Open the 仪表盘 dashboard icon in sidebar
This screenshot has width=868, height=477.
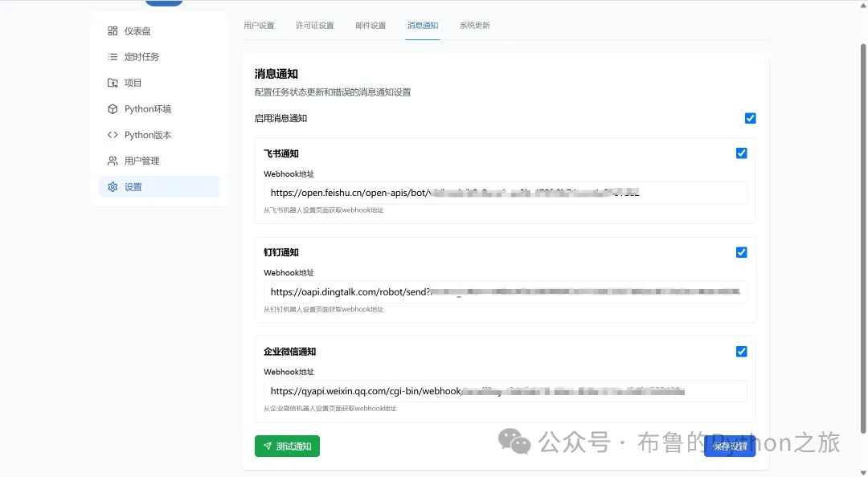[x=113, y=31]
